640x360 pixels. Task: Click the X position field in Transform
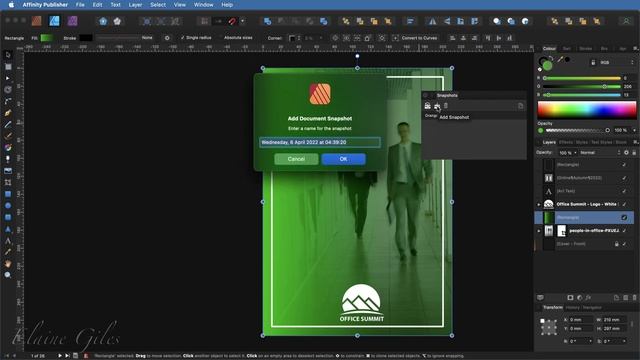coord(580,320)
